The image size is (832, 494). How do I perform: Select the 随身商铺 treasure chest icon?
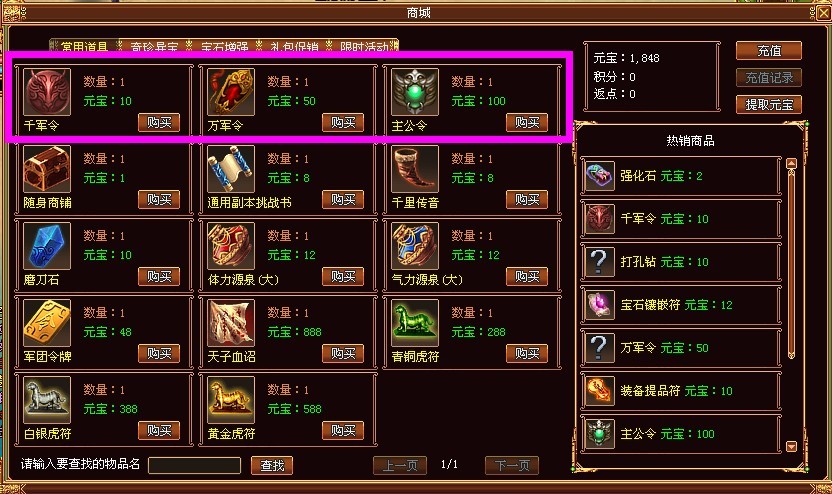point(47,169)
